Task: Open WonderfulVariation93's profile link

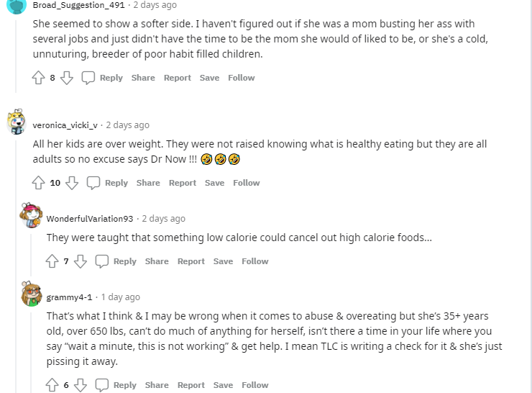Action: [90, 219]
